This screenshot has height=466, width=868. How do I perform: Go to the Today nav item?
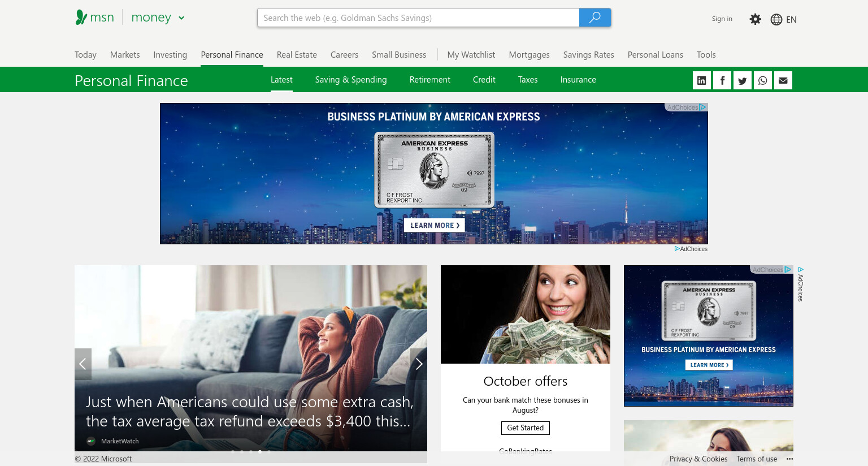coord(85,55)
